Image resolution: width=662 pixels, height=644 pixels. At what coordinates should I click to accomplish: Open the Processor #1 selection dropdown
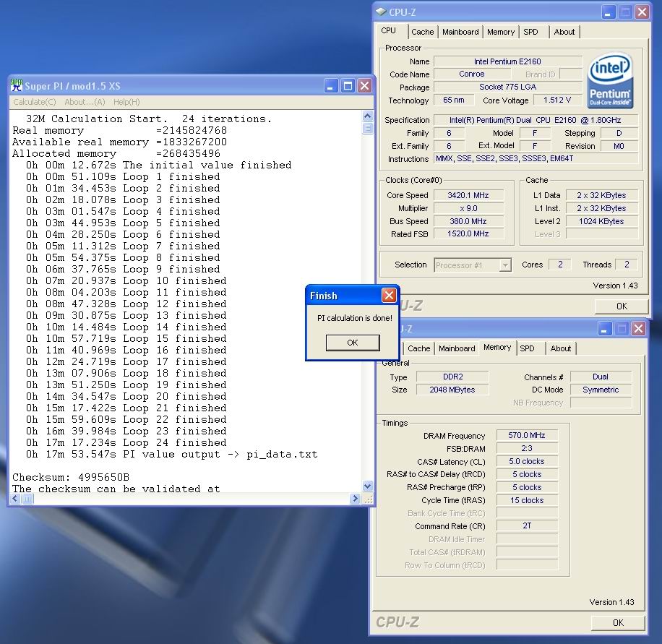(x=505, y=265)
